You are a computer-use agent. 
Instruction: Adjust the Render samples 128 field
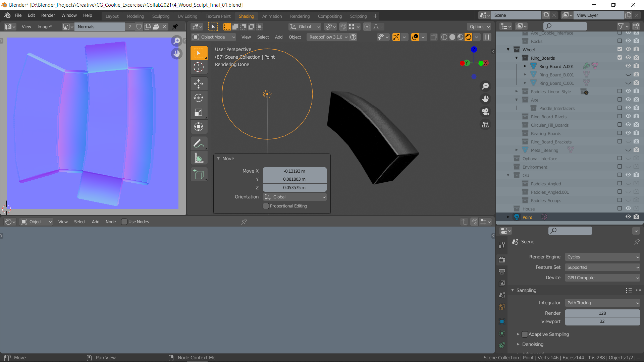(602, 313)
